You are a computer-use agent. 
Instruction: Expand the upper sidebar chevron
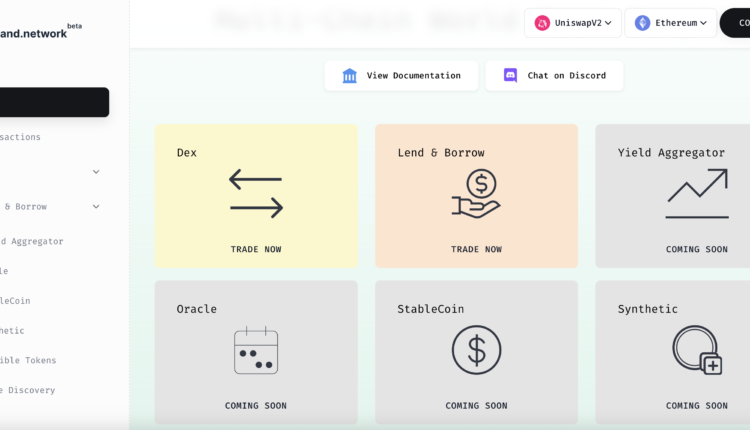pyautogui.click(x=96, y=172)
